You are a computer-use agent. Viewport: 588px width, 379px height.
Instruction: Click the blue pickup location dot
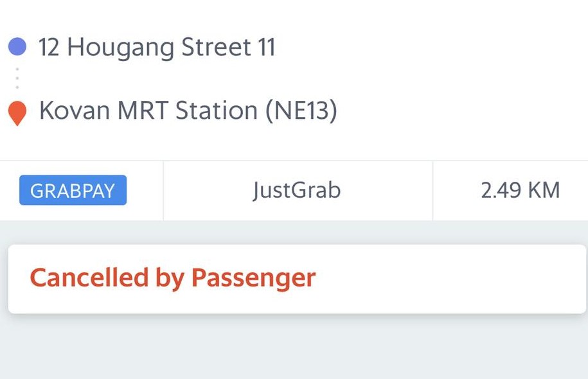17,47
